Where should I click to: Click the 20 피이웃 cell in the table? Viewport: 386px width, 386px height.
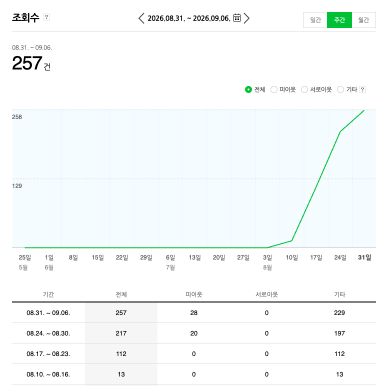pos(194,333)
